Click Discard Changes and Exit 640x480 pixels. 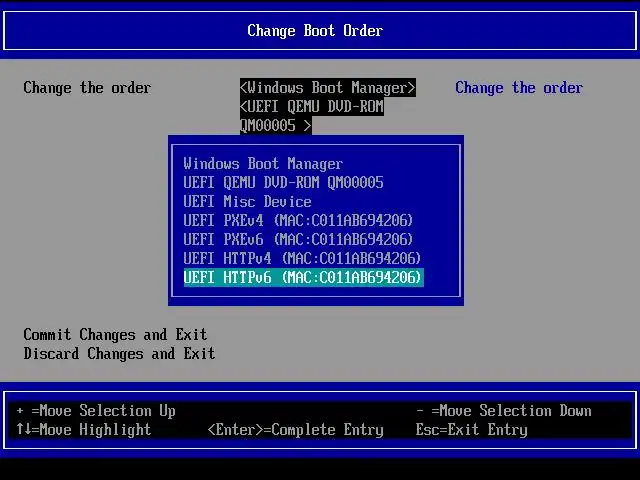(119, 353)
